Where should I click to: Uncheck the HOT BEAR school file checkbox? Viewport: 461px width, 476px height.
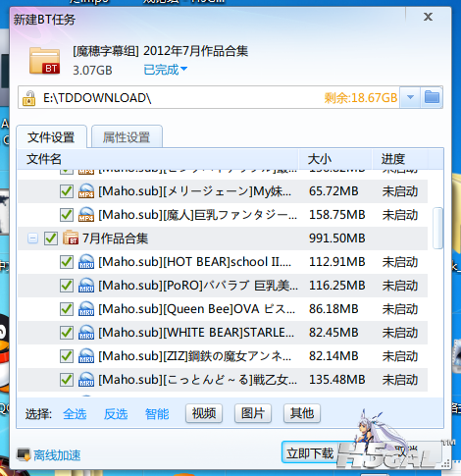point(67,262)
